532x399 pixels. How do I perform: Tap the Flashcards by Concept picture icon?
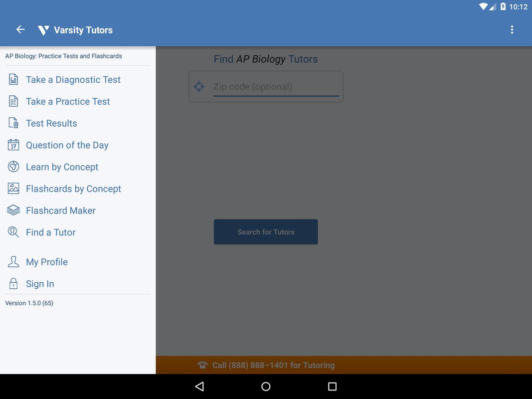point(13,189)
